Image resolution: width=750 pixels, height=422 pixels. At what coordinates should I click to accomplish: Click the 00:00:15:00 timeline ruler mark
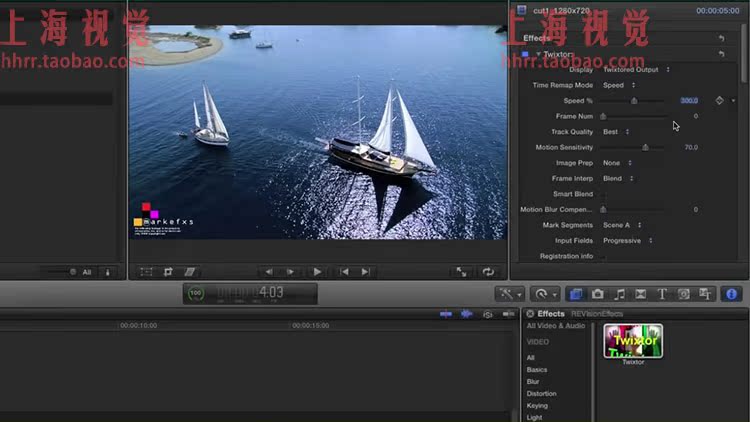click(x=310, y=325)
